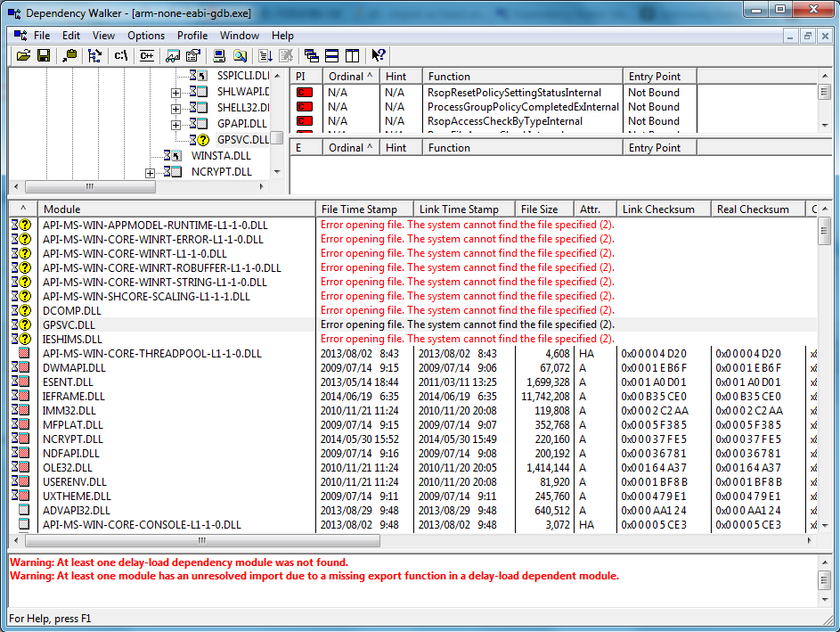Toggle the Full Paths (c:\) toolbar button
The image size is (840, 632).
(121, 55)
